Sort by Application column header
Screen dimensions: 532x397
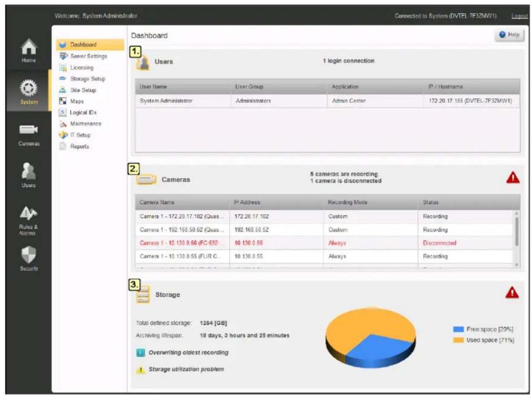375,87
